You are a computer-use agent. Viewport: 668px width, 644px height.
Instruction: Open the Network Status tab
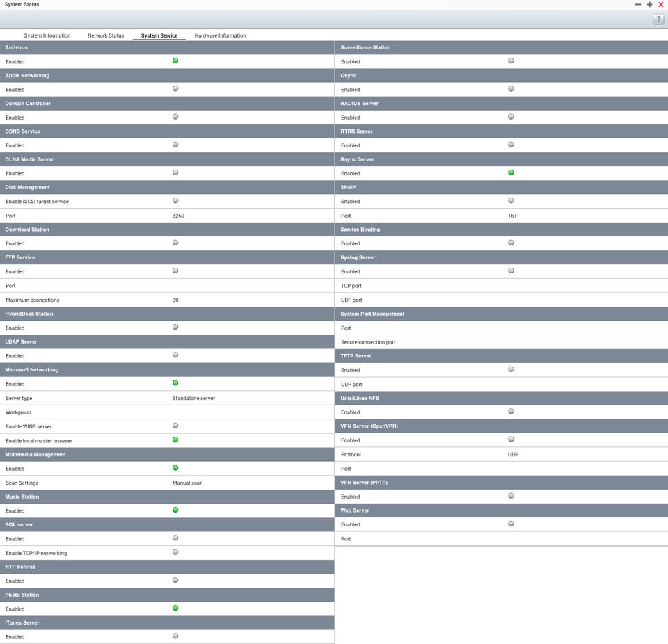(x=106, y=35)
